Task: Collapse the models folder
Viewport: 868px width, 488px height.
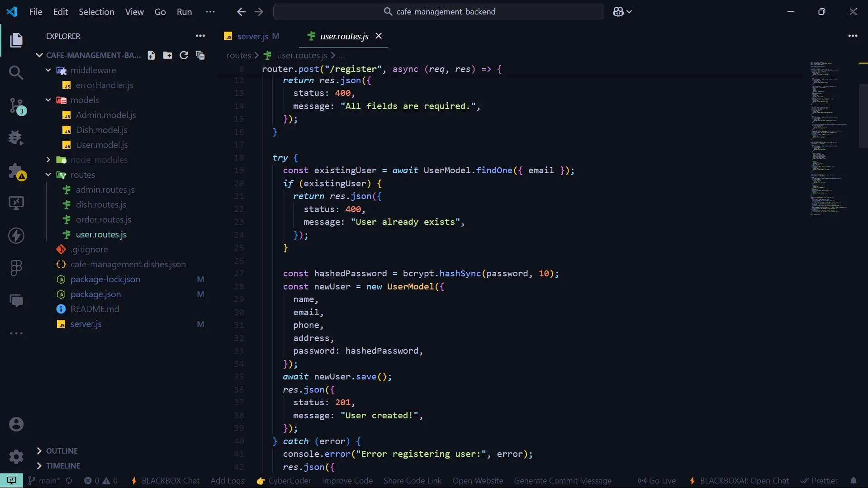Action: pos(48,100)
